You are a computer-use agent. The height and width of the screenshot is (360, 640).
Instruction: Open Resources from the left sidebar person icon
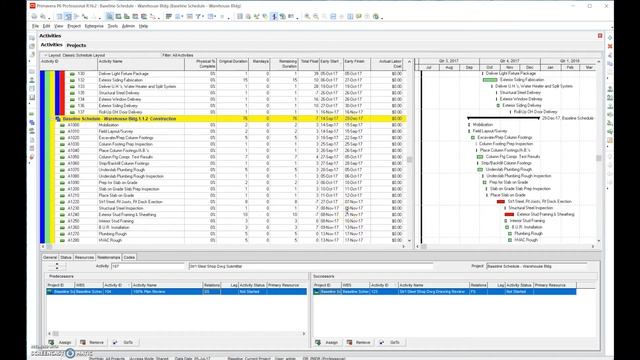click(32, 80)
